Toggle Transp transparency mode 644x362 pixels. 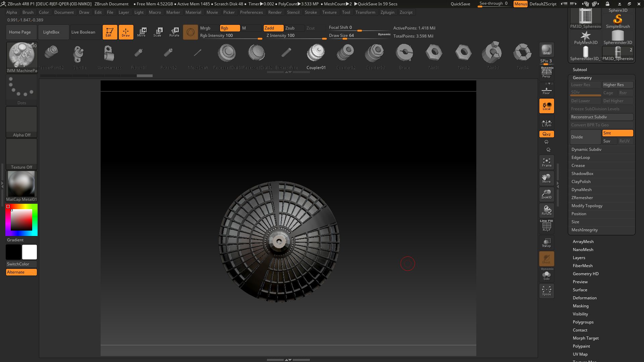pos(546,242)
